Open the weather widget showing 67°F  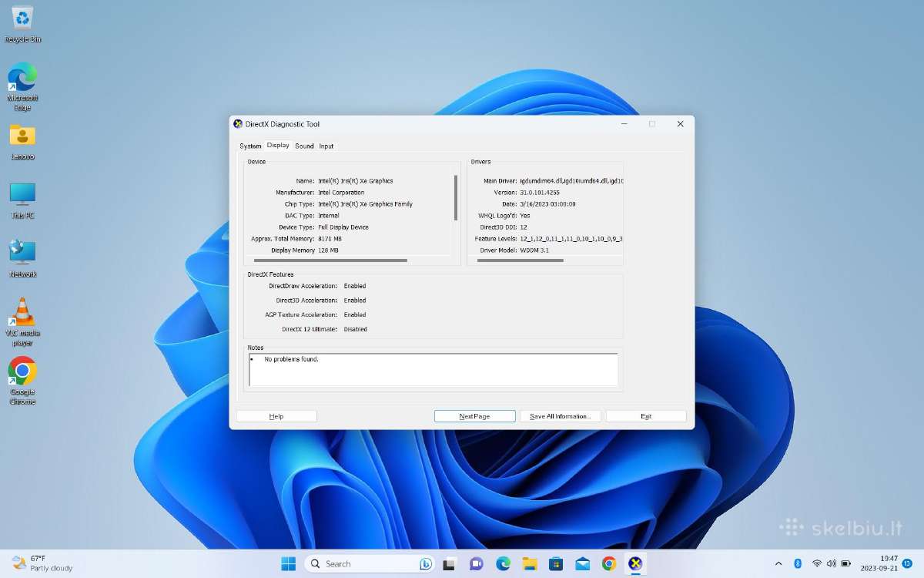point(42,563)
